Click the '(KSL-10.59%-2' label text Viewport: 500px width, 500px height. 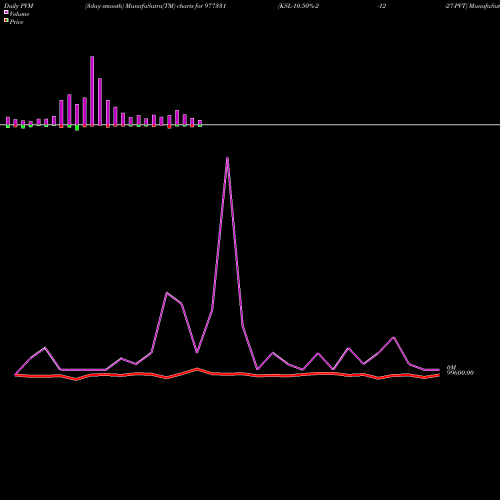[298, 6]
